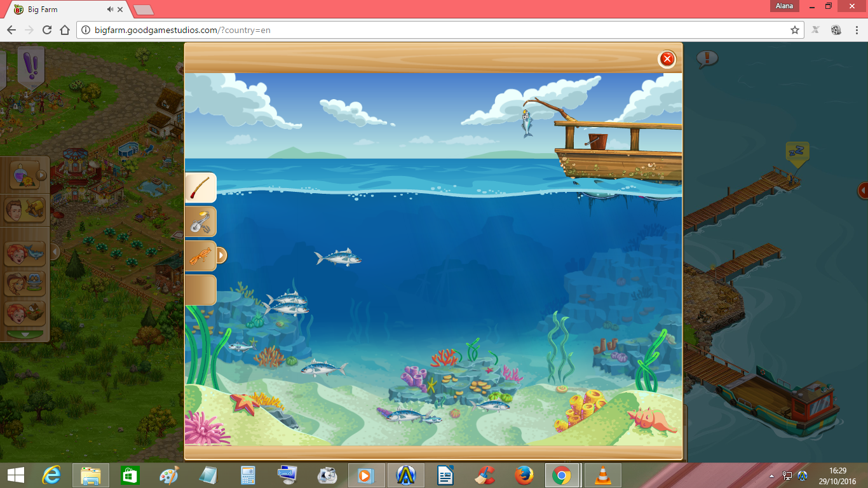Select the fishing rod tab
Viewport: 868px width, 488px height.
[200, 188]
